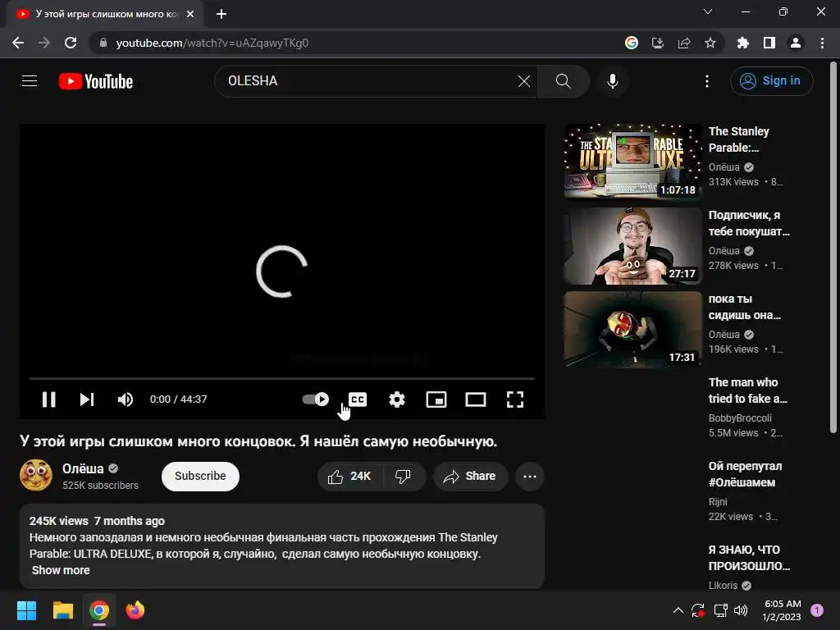Clear the search query with X
The height and width of the screenshot is (630, 840).
(x=524, y=81)
